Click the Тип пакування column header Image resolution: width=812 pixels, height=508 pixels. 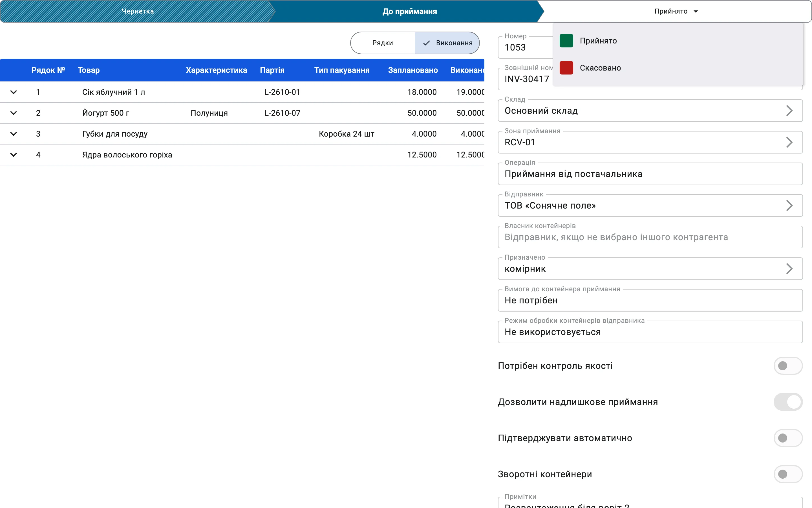(342, 70)
